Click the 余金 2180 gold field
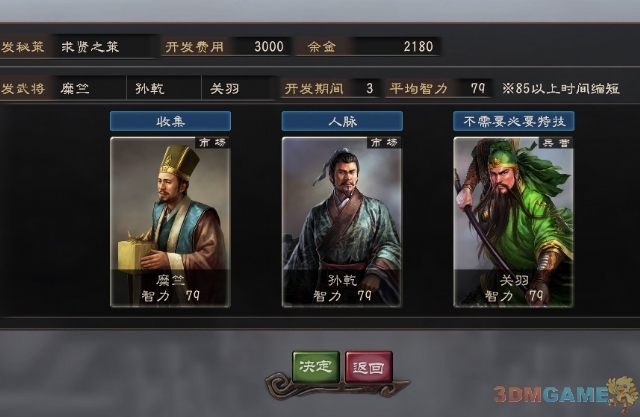Screen dimensions: 640x417 pyautogui.click(x=369, y=47)
